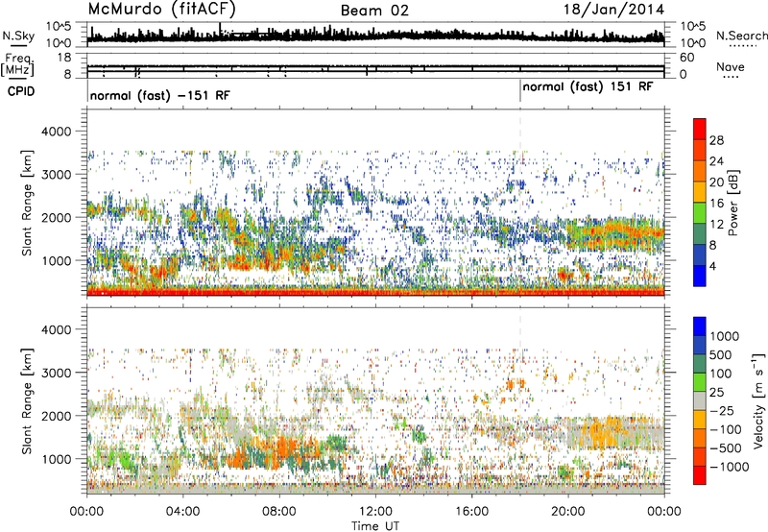Click the "-1000" velocity colorbar label
768x532 pixels.
(x=729, y=467)
